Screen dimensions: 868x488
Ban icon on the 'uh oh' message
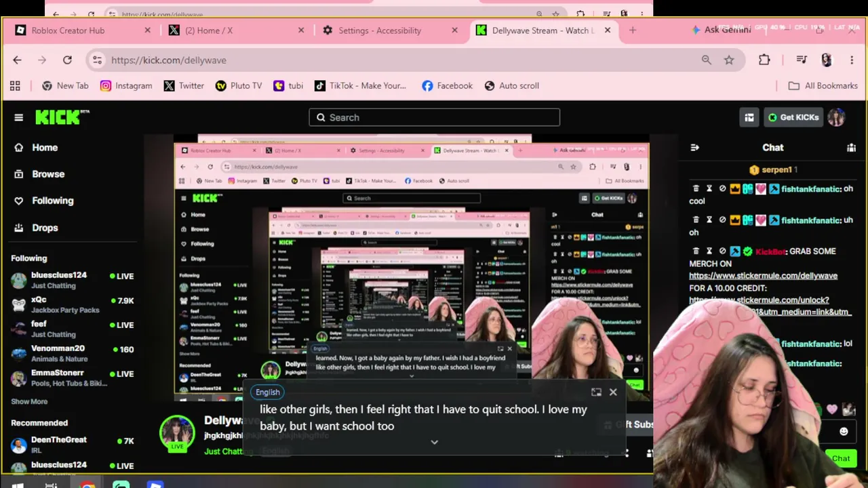pos(722,220)
